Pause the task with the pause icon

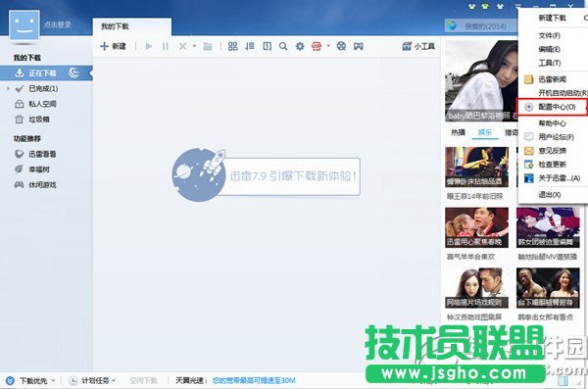tap(165, 46)
